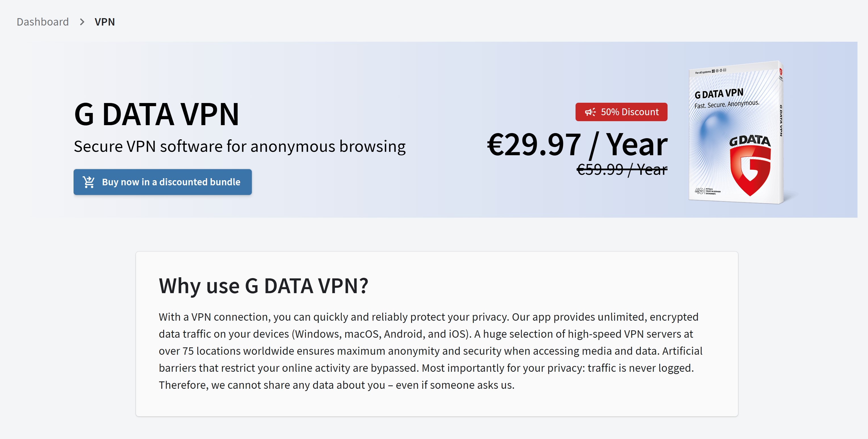Click the breadcrumb separator chevron
Image resolution: width=868 pixels, height=439 pixels.
click(82, 22)
